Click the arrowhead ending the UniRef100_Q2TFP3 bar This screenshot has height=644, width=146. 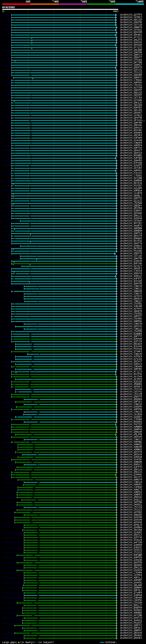(x=116, y=15)
